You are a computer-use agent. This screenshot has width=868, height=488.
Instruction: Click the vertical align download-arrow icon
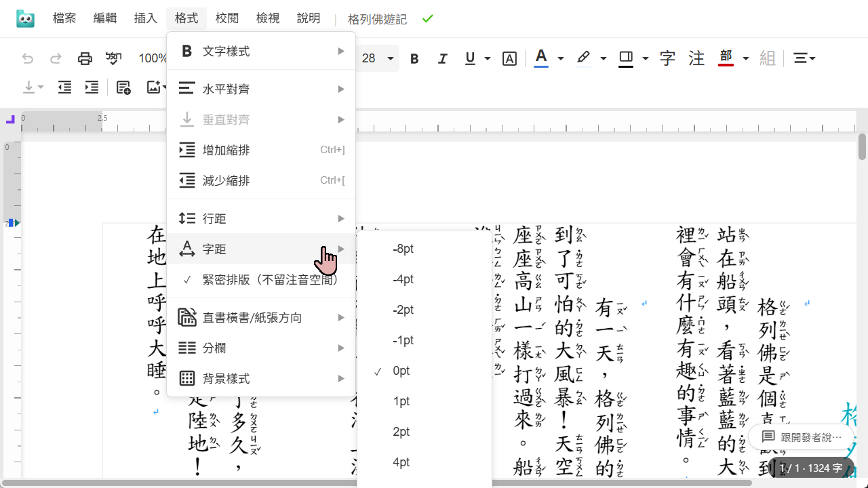coord(28,87)
